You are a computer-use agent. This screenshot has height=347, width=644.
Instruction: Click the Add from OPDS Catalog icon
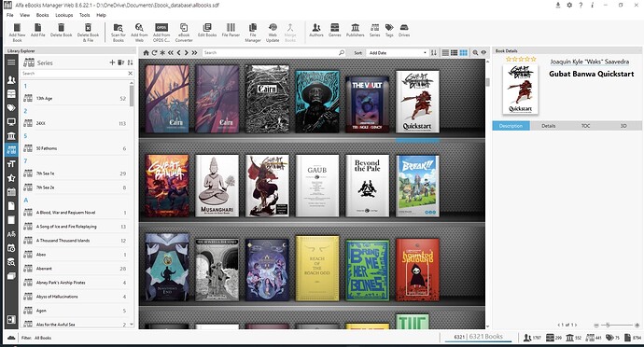[x=161, y=32]
